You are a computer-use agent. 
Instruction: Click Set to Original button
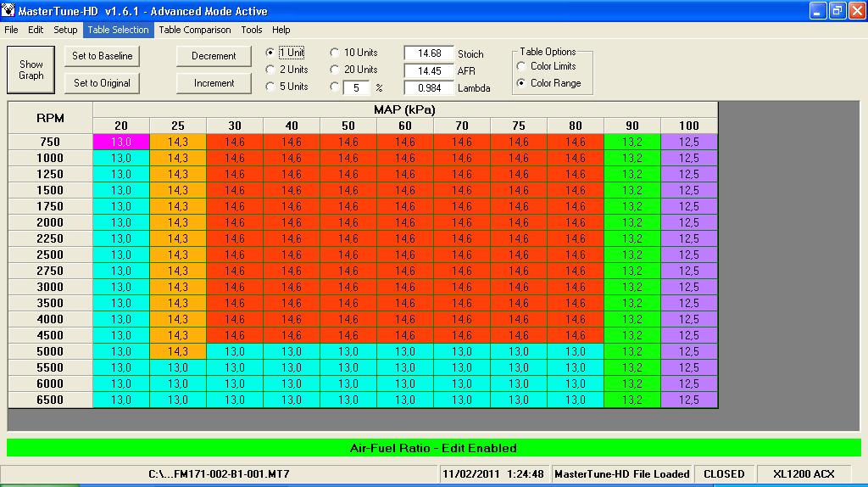(x=103, y=83)
